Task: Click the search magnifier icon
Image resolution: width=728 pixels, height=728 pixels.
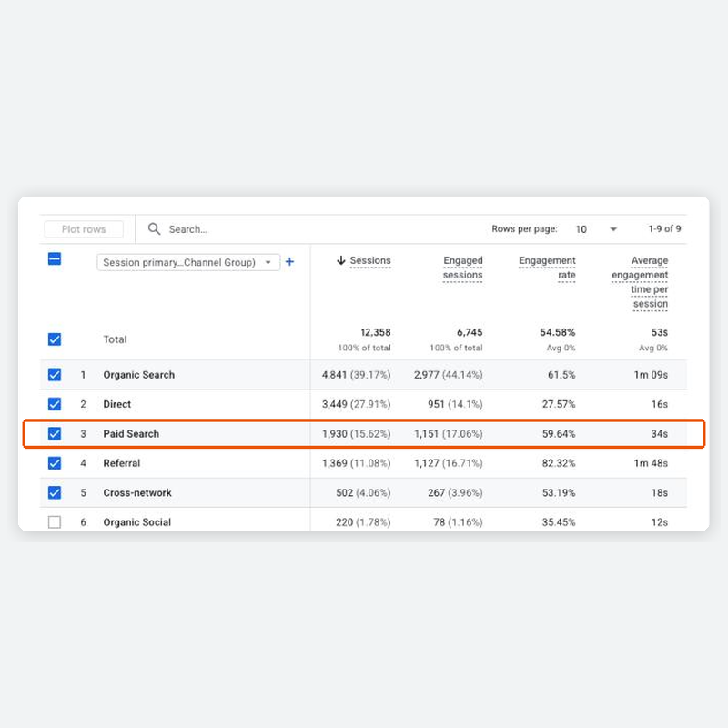Action: [x=154, y=229]
